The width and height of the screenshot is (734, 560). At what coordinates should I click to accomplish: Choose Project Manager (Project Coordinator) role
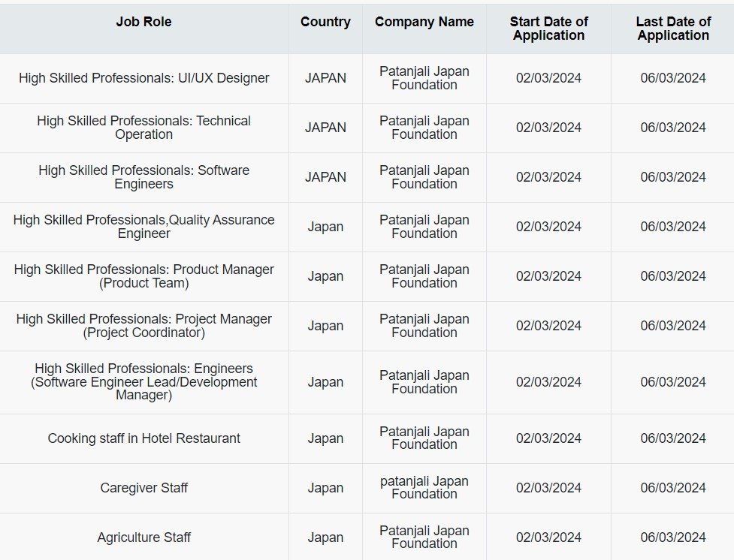click(143, 326)
